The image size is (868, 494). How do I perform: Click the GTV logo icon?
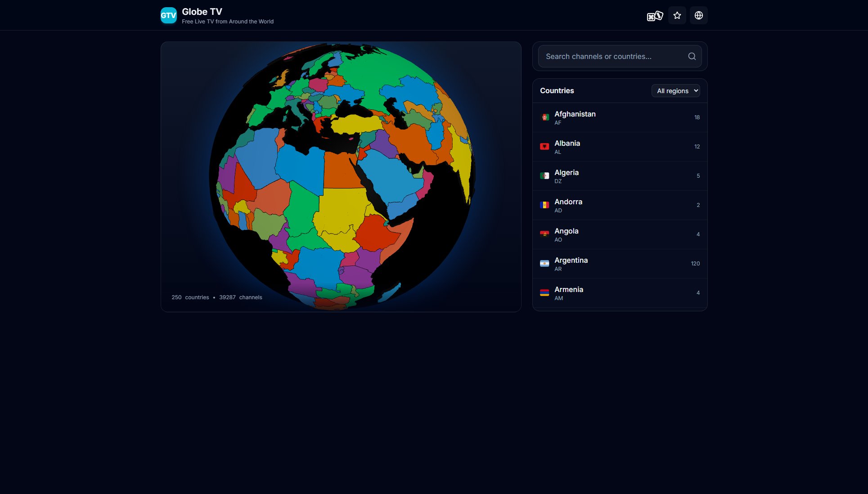(169, 15)
